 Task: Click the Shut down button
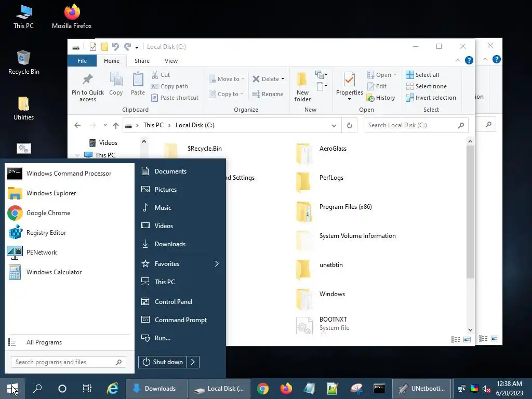163,362
